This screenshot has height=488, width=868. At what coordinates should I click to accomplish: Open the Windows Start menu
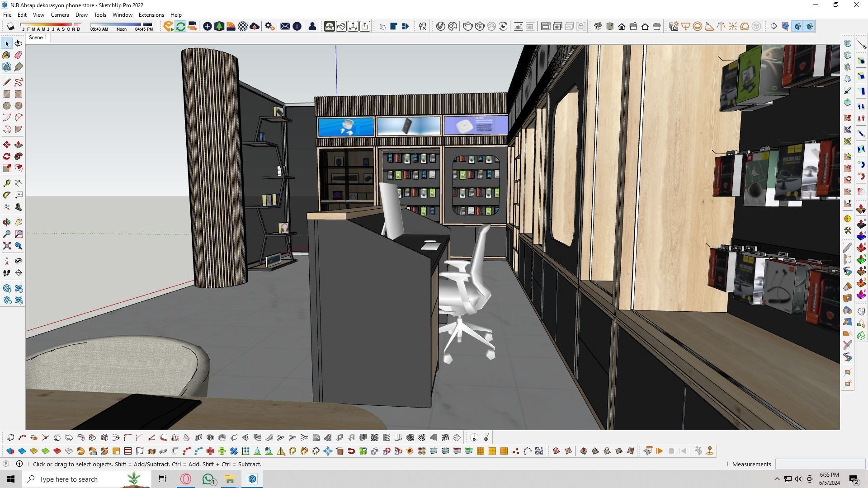point(11,479)
